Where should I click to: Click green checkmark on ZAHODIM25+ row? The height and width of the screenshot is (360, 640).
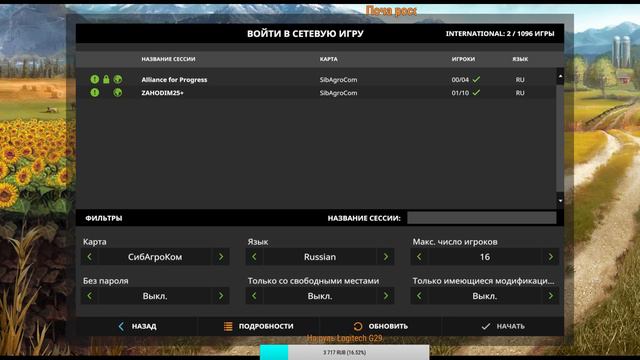point(476,93)
